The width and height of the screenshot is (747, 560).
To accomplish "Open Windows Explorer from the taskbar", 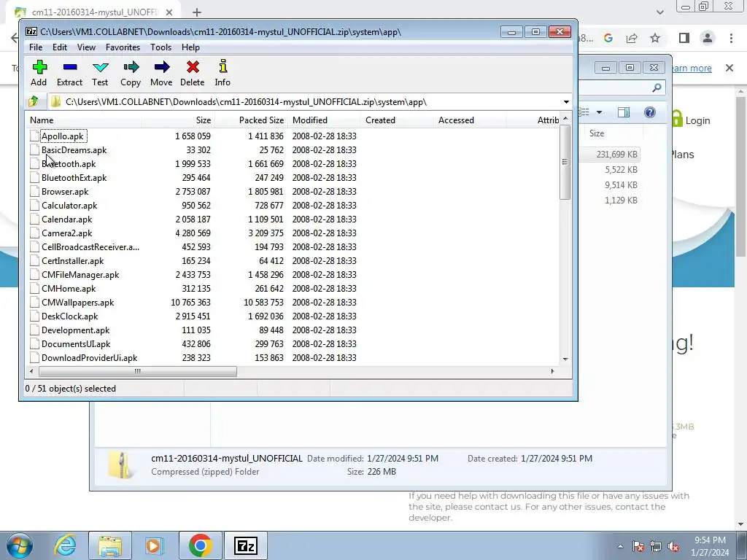I will (110, 545).
